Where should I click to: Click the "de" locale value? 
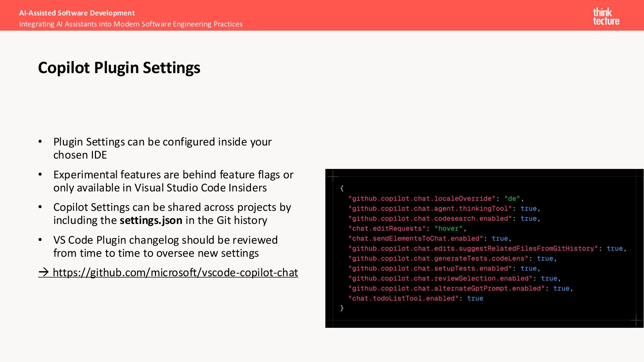click(512, 199)
